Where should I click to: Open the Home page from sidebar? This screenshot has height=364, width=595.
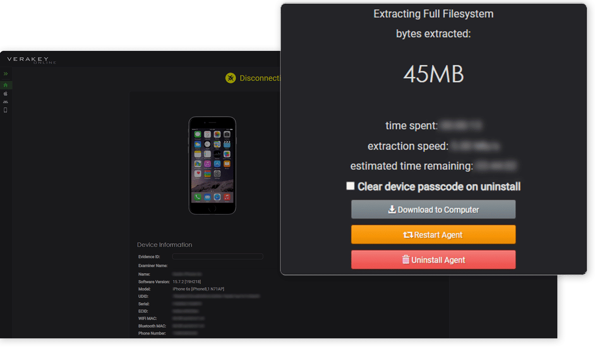pos(5,85)
